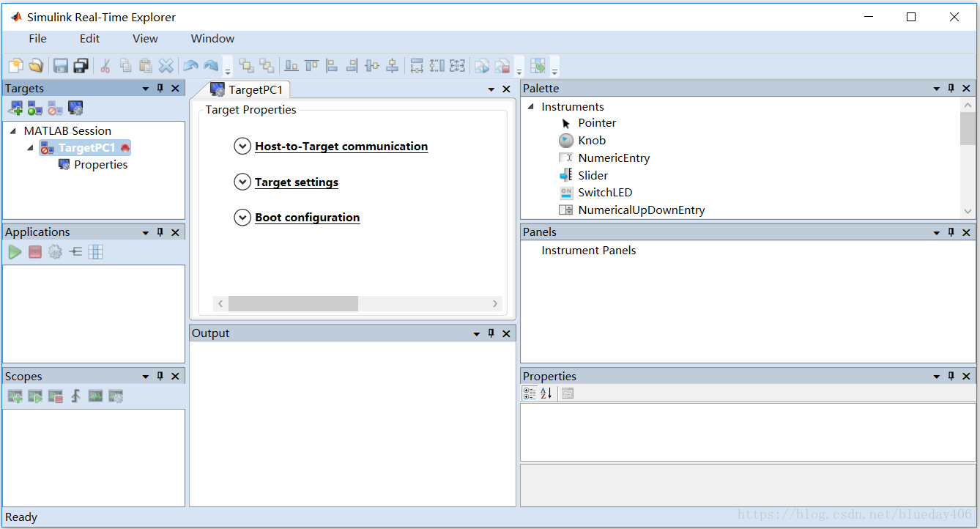980x529 pixels.
Task: Click the Send to Back icon
Action: pyautogui.click(x=267, y=66)
